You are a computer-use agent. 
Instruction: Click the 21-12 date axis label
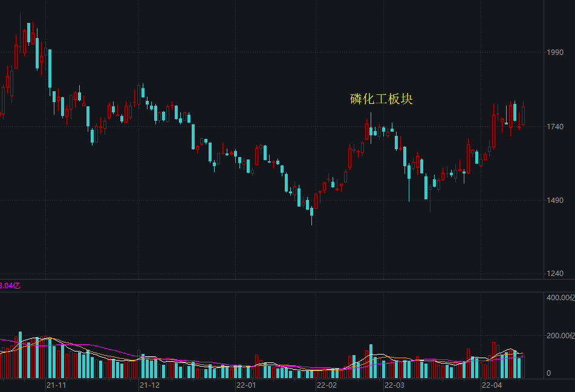149,385
